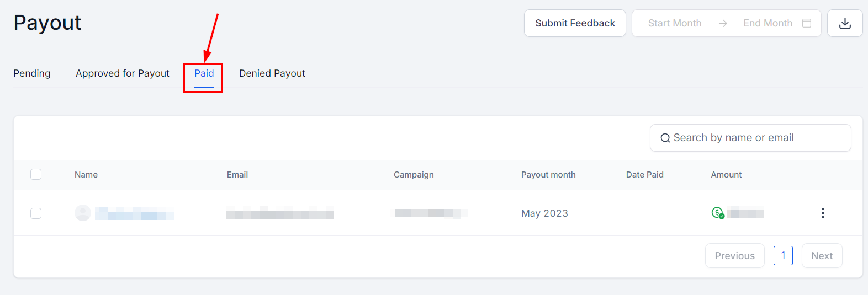Click the Previous pagination button
868x295 pixels.
[x=734, y=256]
